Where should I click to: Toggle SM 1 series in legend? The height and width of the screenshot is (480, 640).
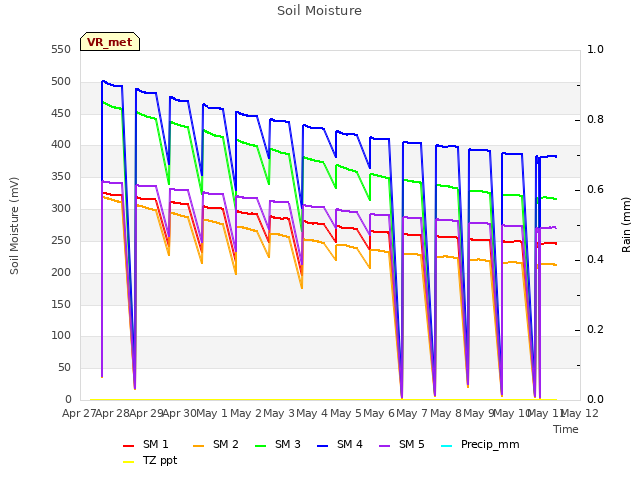(x=146, y=444)
